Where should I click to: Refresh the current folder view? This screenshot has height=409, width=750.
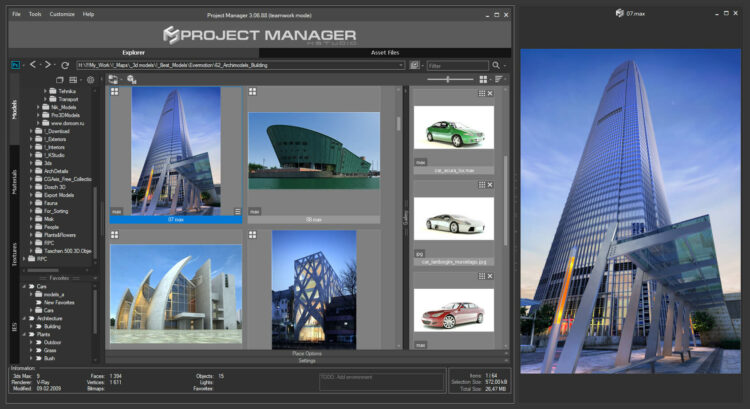(65, 64)
